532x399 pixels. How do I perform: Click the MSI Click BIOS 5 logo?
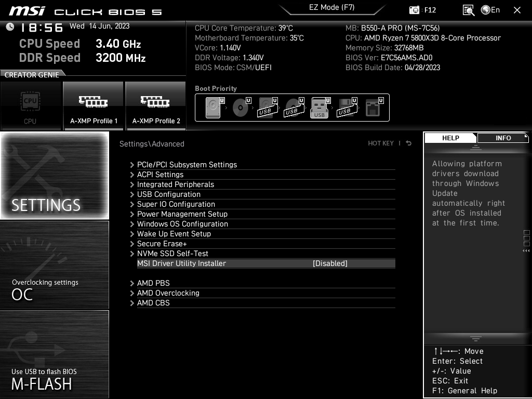(x=86, y=11)
